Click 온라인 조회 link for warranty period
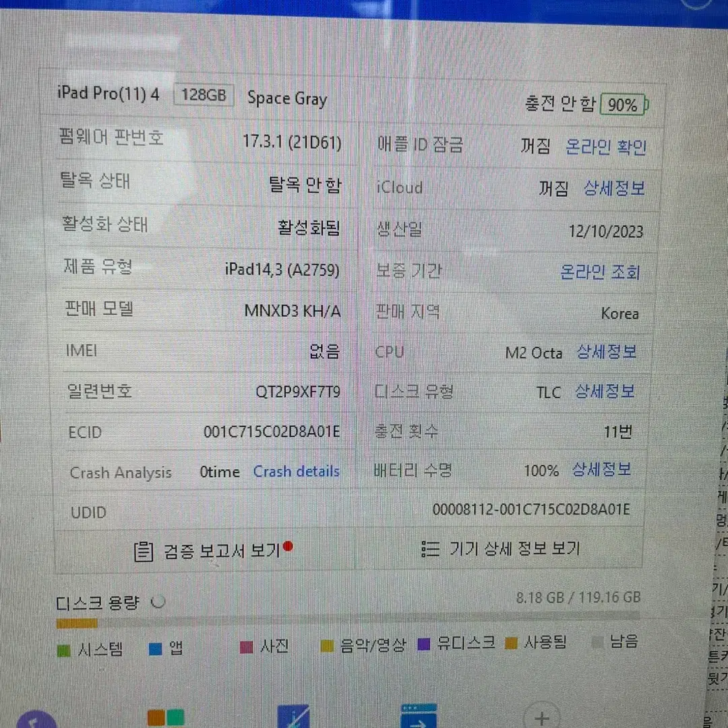Screen dimensions: 728x728 point(600,272)
